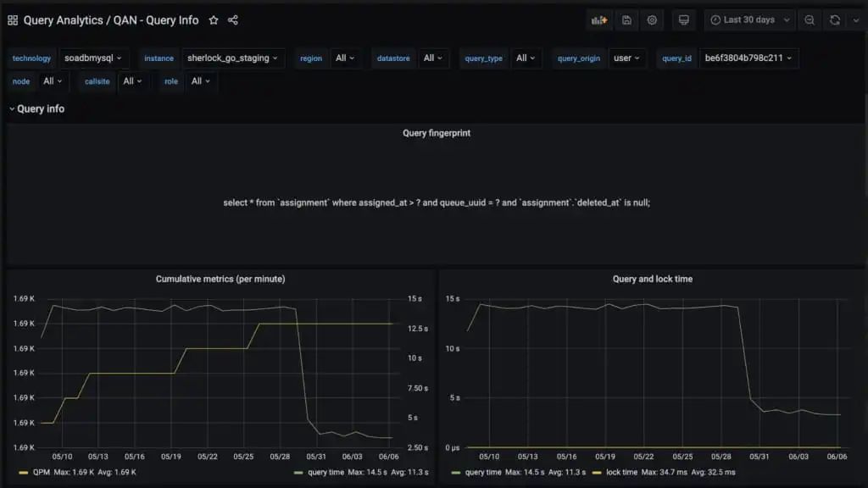
Task: Expand the technology soadbmysql dropdown
Action: (92, 58)
